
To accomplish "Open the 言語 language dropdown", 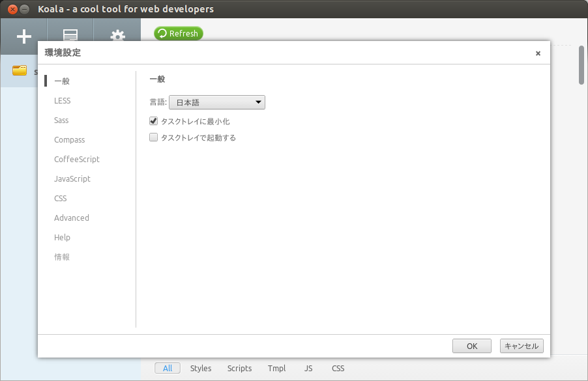I will 216,102.
